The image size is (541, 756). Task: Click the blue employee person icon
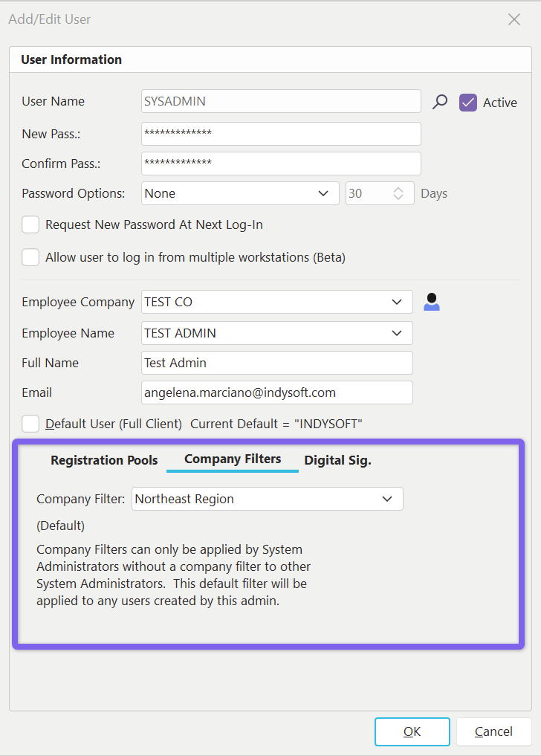pos(431,302)
